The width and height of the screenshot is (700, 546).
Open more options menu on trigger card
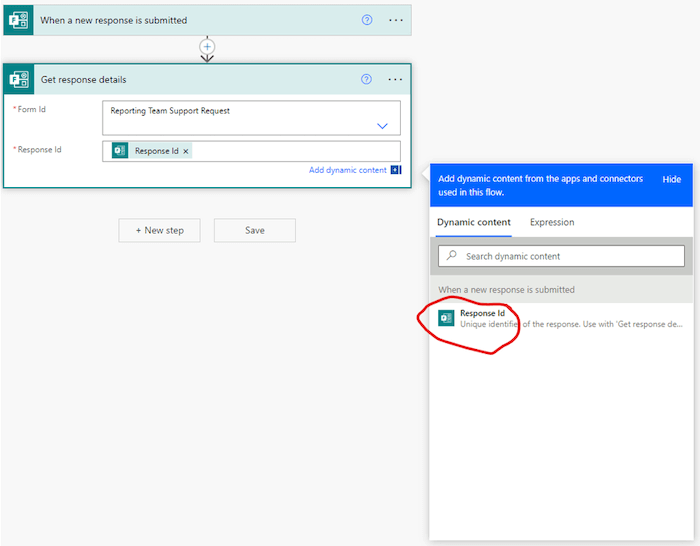point(396,20)
